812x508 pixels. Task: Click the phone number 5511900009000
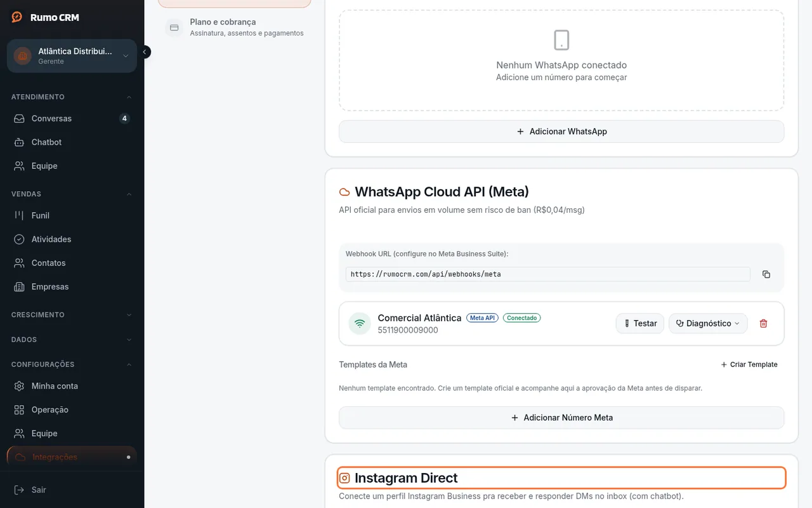pyautogui.click(x=408, y=330)
